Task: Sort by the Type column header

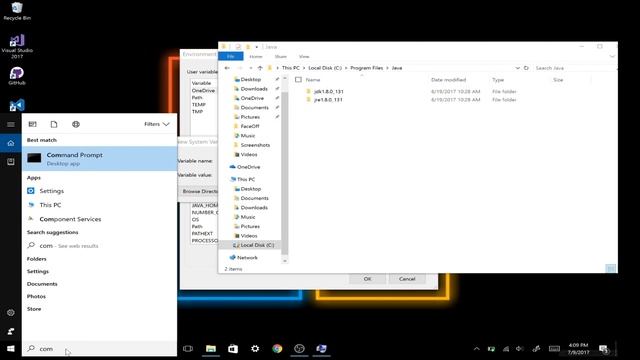Action: click(498, 80)
